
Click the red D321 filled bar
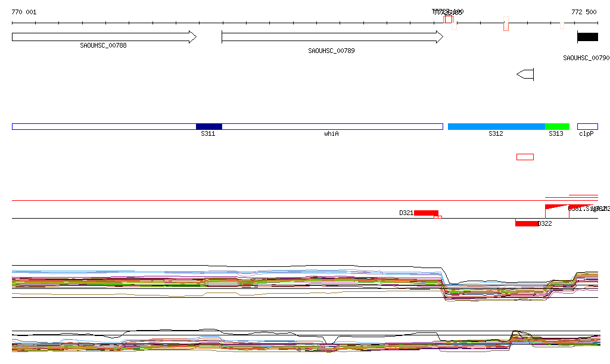coord(426,213)
